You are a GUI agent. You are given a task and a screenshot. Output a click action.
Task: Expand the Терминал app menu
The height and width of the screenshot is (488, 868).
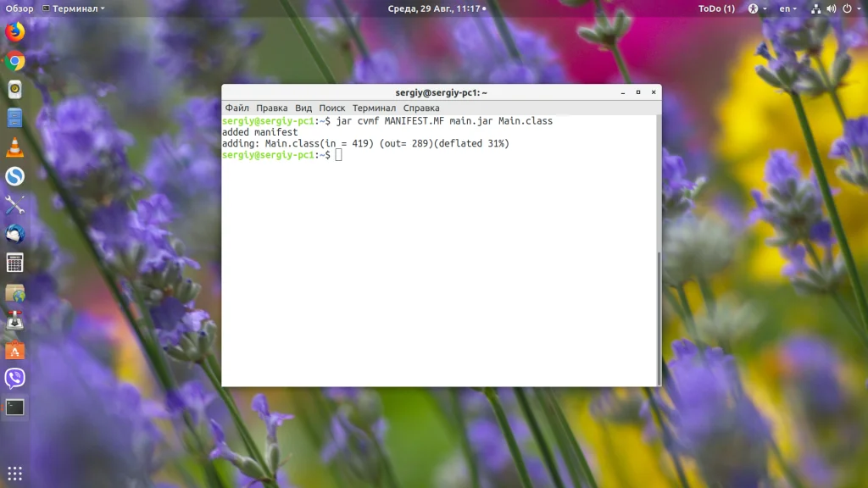[74, 8]
